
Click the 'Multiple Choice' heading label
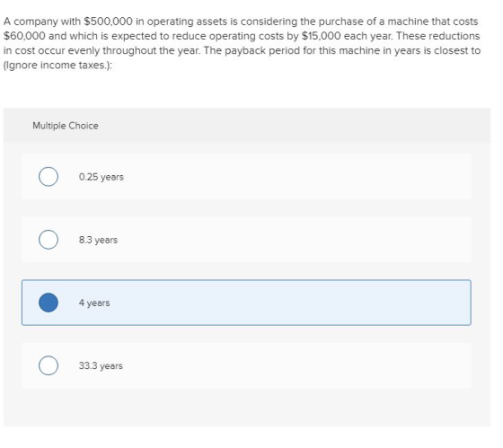pyautogui.click(x=66, y=126)
